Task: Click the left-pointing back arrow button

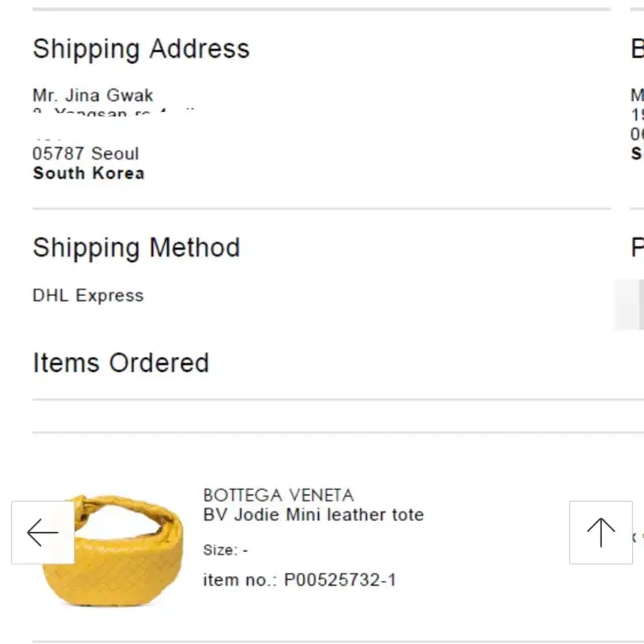Action: coord(43,532)
